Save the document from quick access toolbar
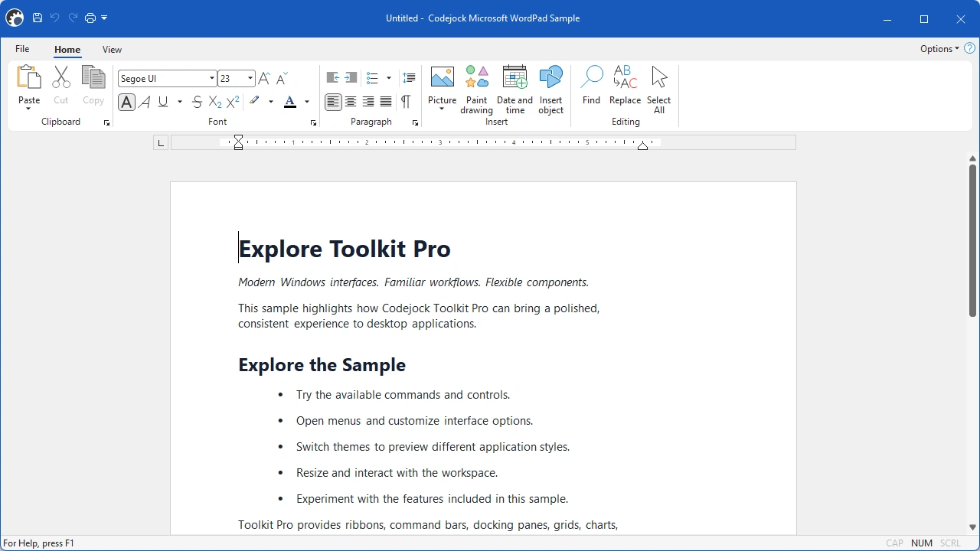This screenshot has width=980, height=551. coord(37,18)
